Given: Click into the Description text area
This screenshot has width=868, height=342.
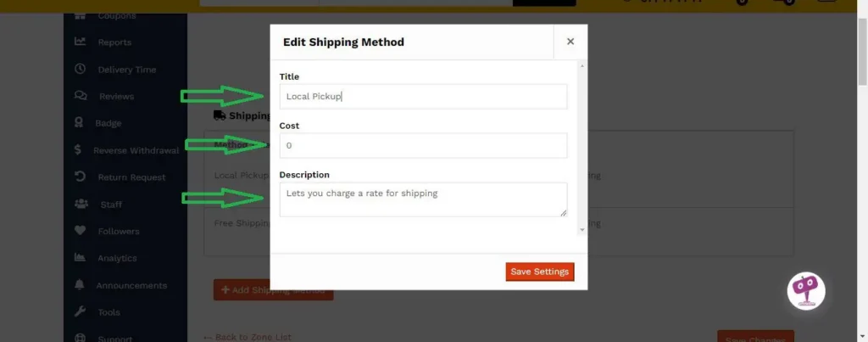Looking at the screenshot, I should [x=423, y=199].
